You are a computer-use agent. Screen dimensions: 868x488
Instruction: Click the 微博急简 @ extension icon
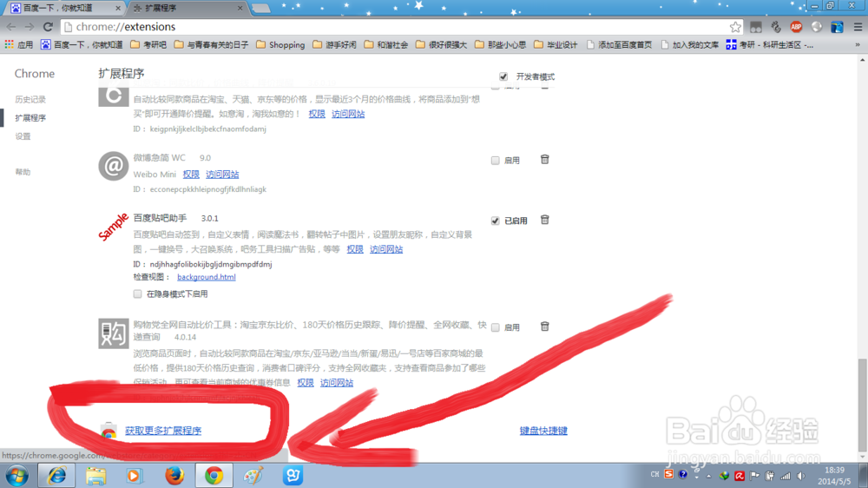pyautogui.click(x=114, y=166)
